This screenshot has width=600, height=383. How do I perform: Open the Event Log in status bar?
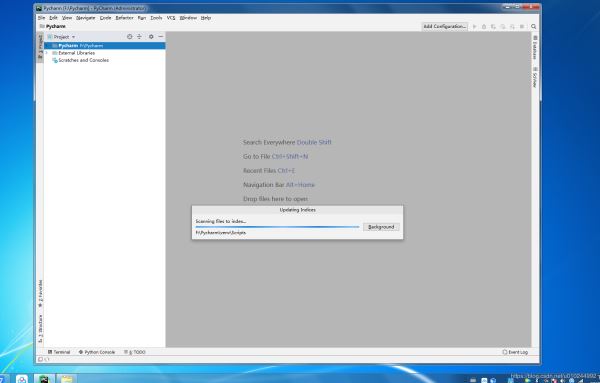pyautogui.click(x=515, y=352)
